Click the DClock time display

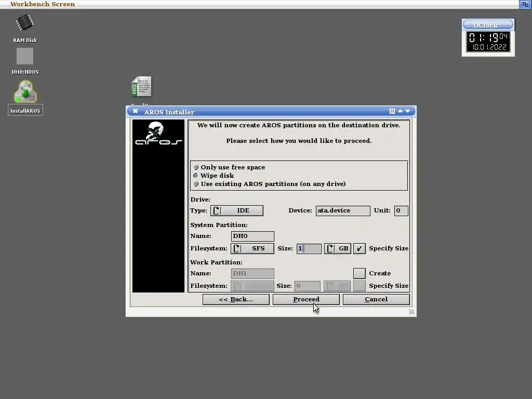click(488, 42)
